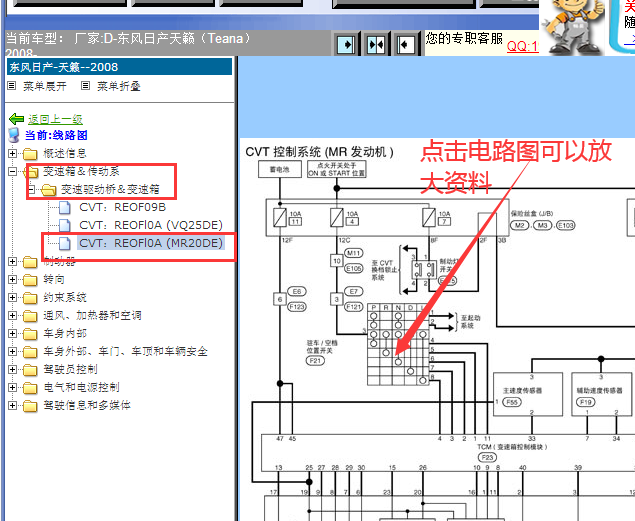This screenshot has width=635, height=521.
Task: Click the center-split panel layout button
Action: coord(376,44)
